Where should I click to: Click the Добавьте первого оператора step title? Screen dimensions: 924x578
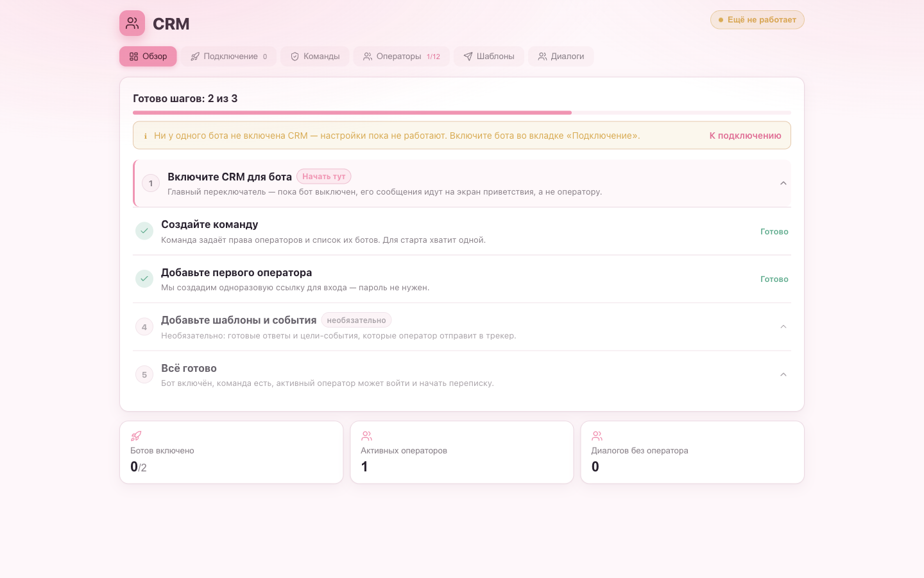(236, 273)
